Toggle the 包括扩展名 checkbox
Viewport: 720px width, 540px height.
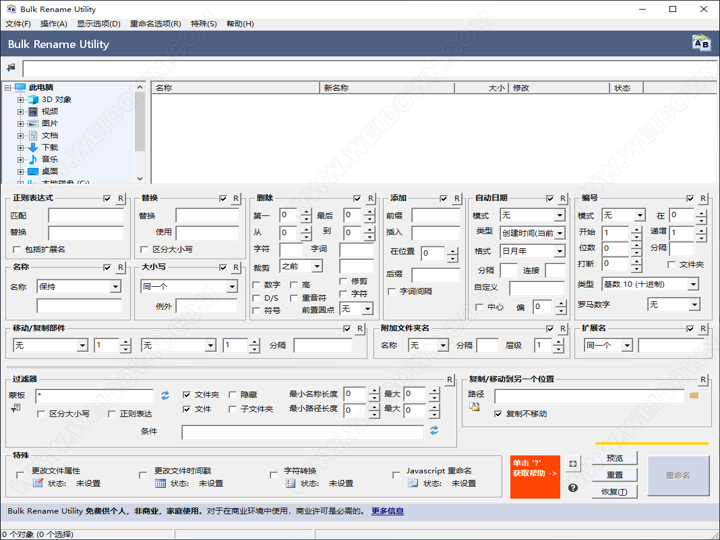(17, 249)
